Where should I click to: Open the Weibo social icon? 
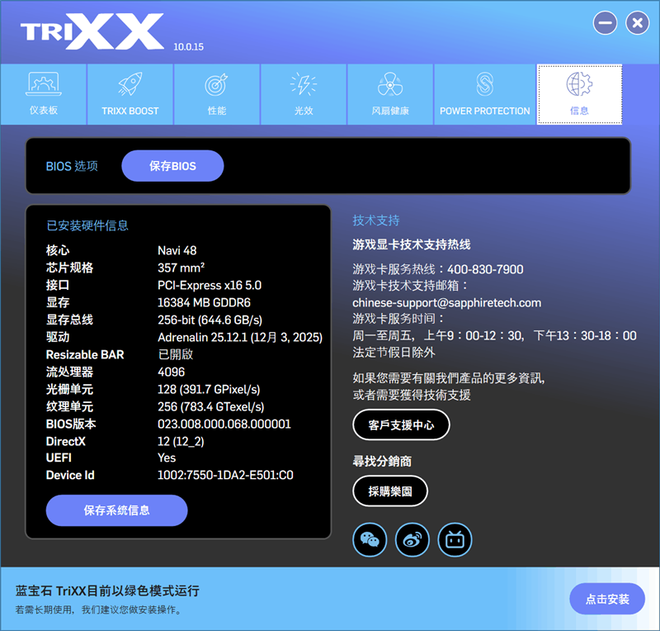pos(412,540)
